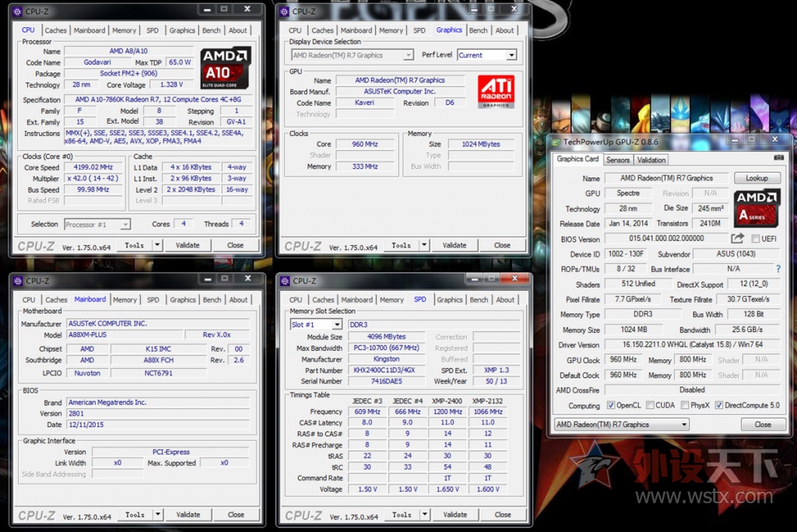Click the BIOS Date 12/11/2015 value
The image size is (797, 532).
pos(157,425)
